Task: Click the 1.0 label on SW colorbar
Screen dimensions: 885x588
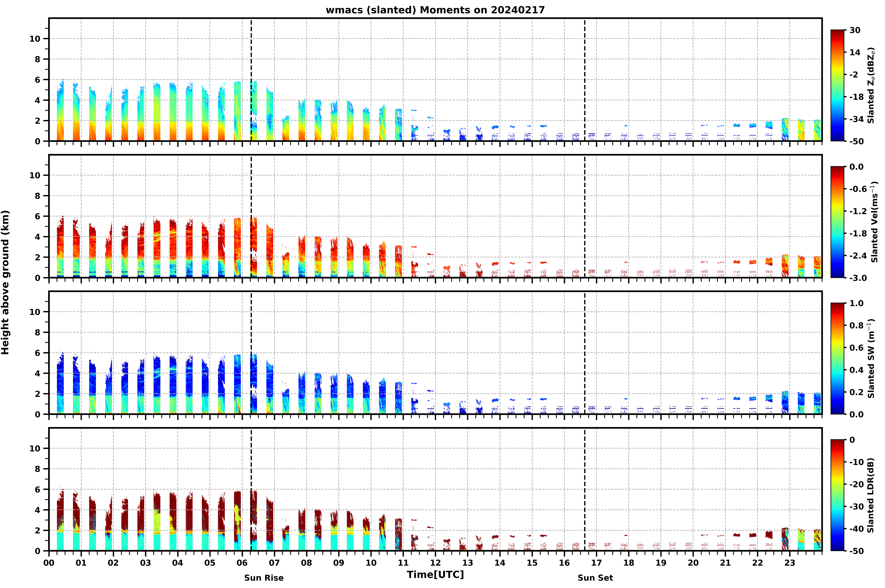Action: (857, 303)
